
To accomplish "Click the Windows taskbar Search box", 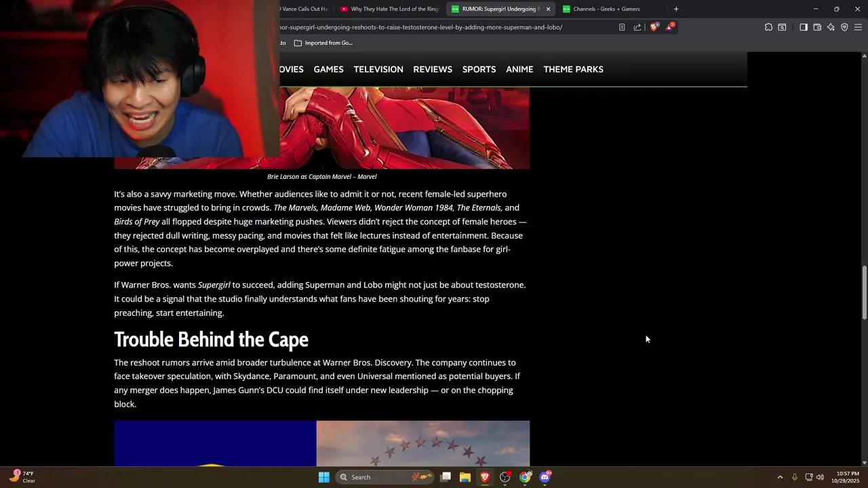I will point(386,477).
